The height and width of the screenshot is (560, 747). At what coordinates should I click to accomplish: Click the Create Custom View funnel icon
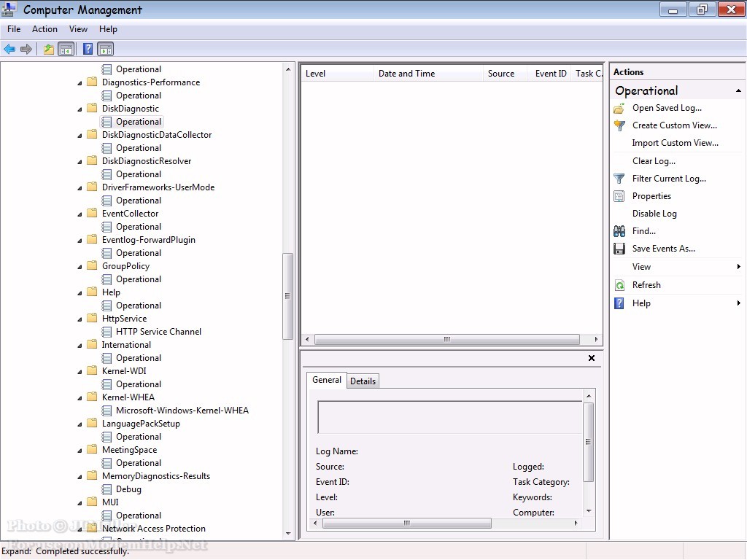point(619,125)
